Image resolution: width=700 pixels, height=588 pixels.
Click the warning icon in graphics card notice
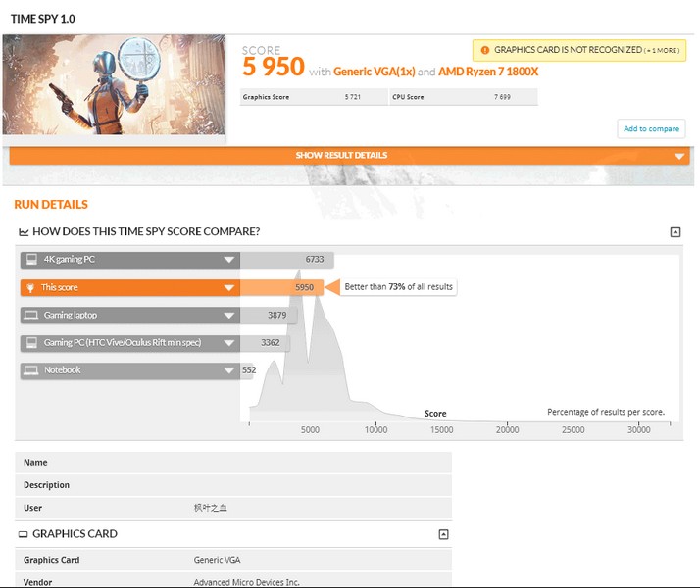(x=485, y=50)
